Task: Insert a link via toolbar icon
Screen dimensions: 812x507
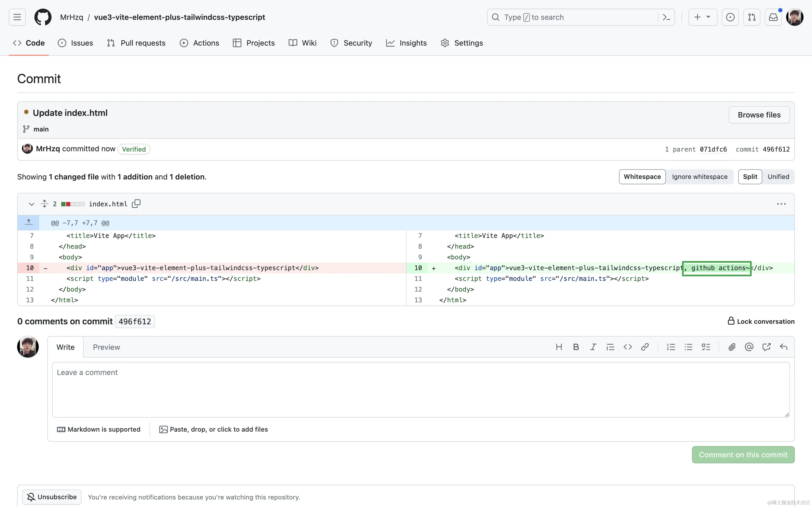Action: (x=644, y=347)
